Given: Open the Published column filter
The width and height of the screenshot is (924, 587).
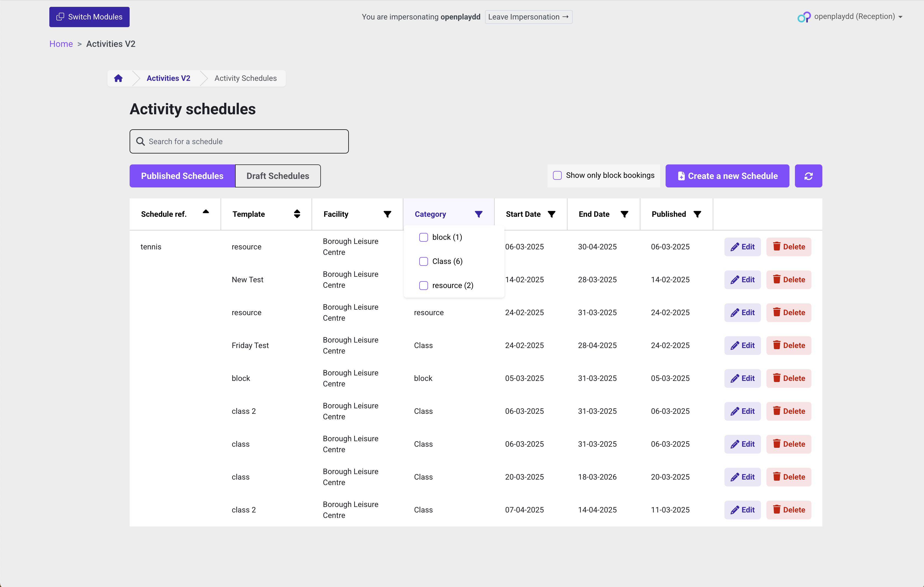Looking at the screenshot, I should (x=697, y=214).
